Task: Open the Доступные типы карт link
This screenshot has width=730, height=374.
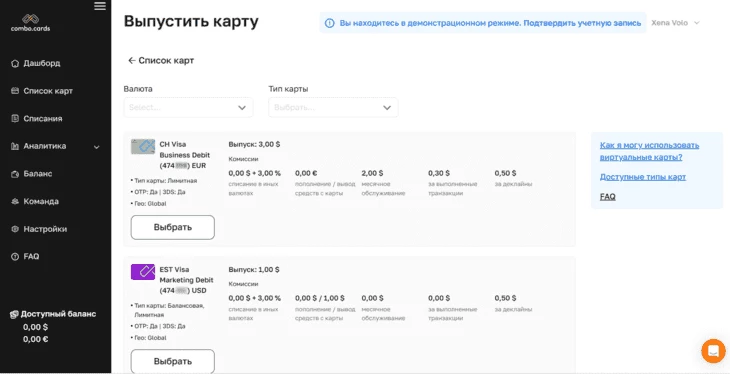Action: click(x=642, y=177)
